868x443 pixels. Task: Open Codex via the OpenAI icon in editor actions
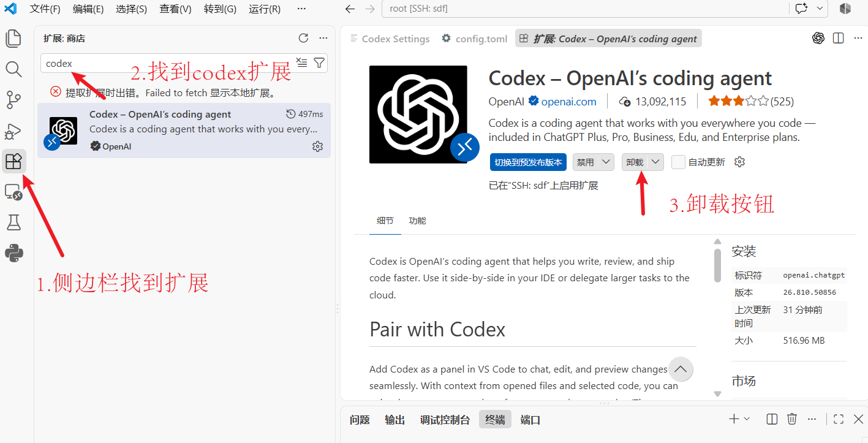818,38
